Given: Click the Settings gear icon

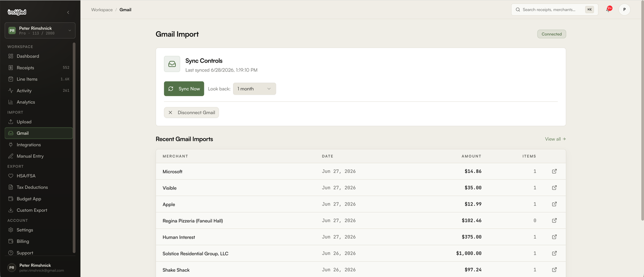Looking at the screenshot, I should [x=11, y=230].
